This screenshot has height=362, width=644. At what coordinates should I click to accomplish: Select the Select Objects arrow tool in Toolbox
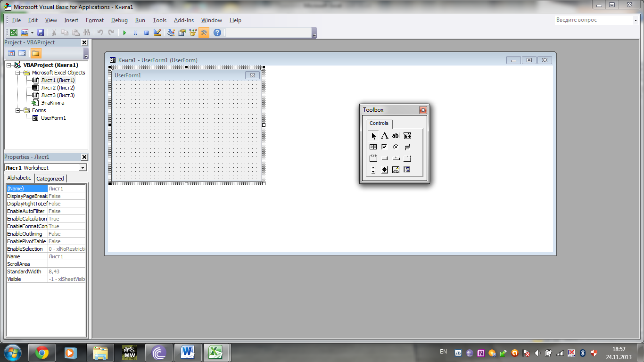[x=373, y=136]
